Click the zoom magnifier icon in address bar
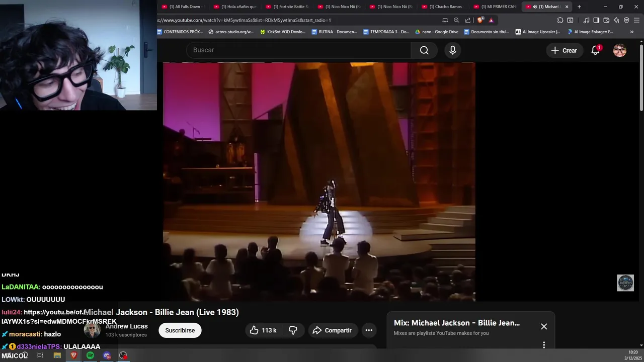Viewport: 644px width, 362px height. (456, 20)
